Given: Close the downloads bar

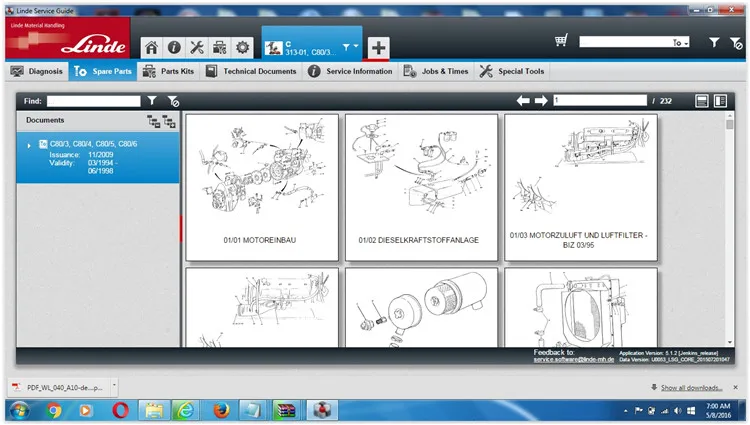Looking at the screenshot, I should tap(736, 387).
